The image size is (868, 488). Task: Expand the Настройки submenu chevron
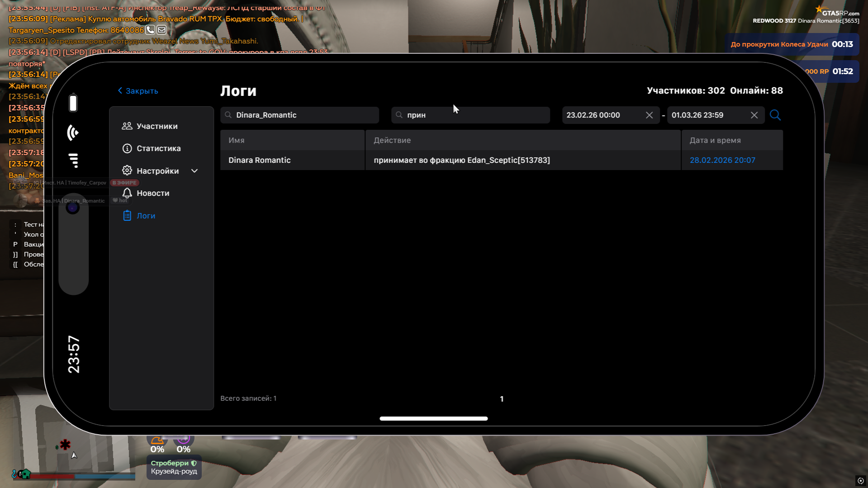(194, 171)
